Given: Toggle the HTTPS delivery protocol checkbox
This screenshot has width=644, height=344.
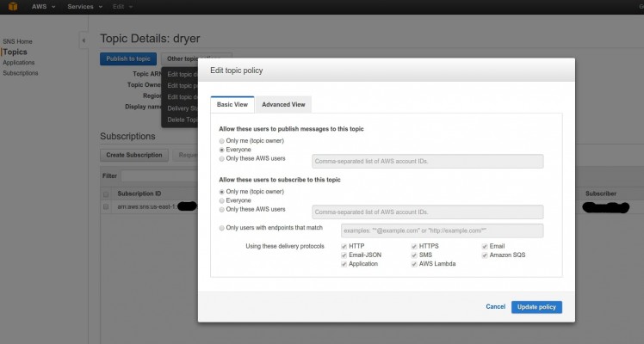Looking at the screenshot, I should click(414, 246).
